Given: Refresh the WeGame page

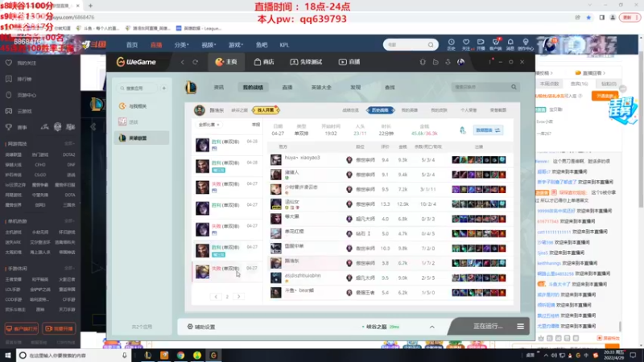Looking at the screenshot, I should (x=196, y=62).
